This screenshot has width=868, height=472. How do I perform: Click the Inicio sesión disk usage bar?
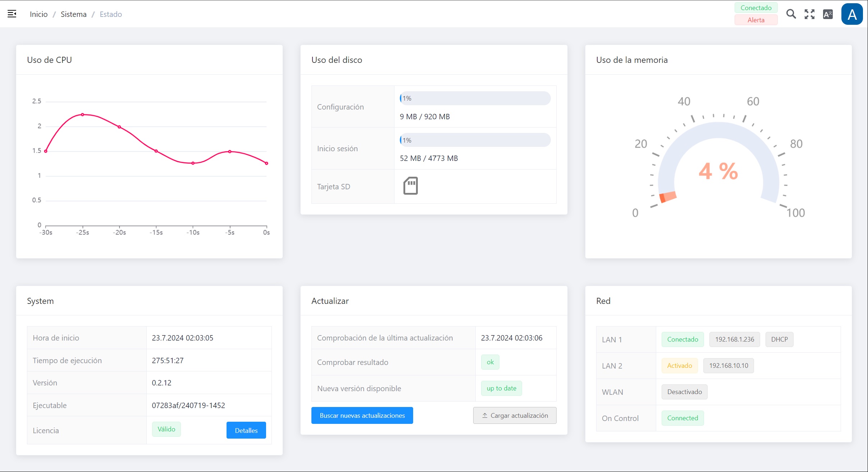pyautogui.click(x=475, y=140)
